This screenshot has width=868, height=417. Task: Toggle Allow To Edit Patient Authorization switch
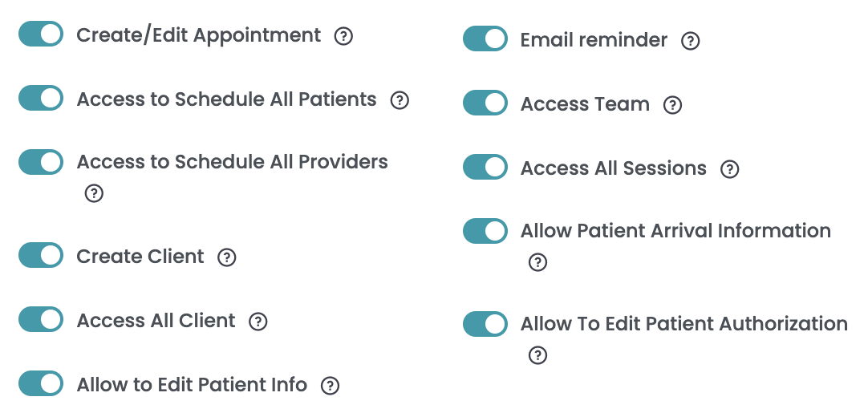pyautogui.click(x=485, y=324)
